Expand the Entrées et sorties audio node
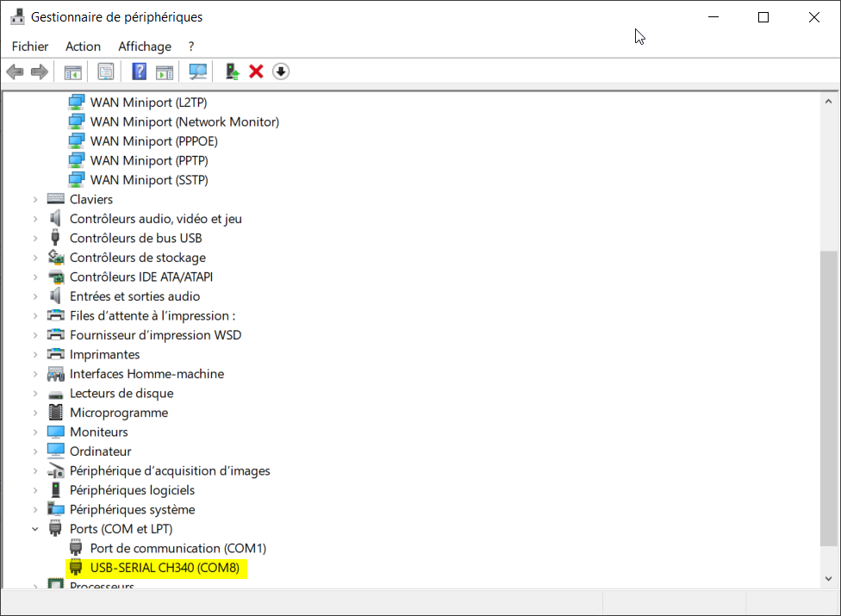The height and width of the screenshot is (616, 841). 35,296
